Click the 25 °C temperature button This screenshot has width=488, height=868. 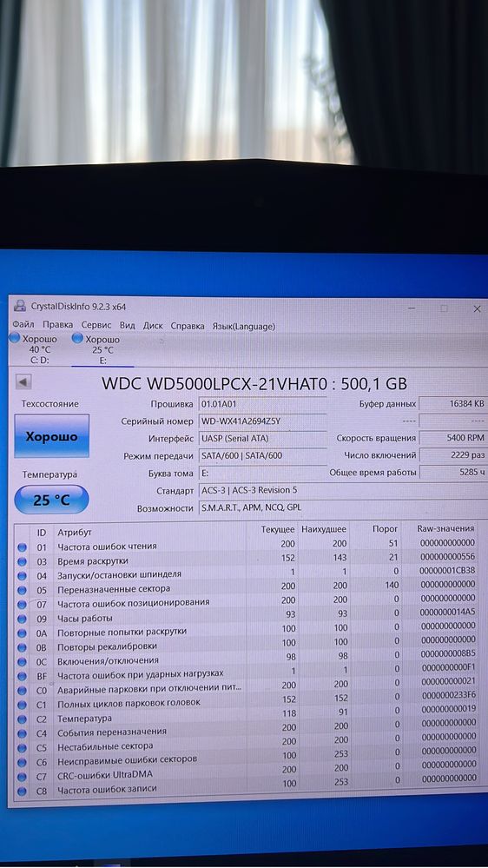[x=51, y=500]
